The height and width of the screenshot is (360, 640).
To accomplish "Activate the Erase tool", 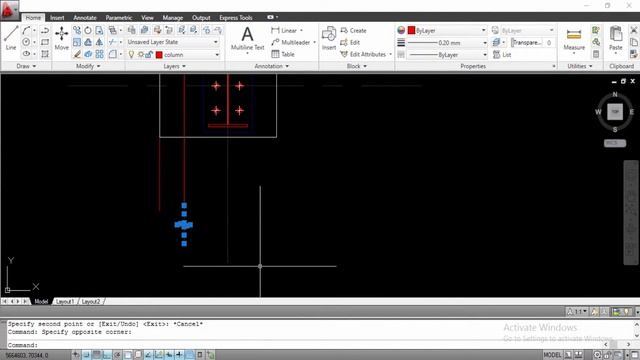I will click(x=77, y=54).
